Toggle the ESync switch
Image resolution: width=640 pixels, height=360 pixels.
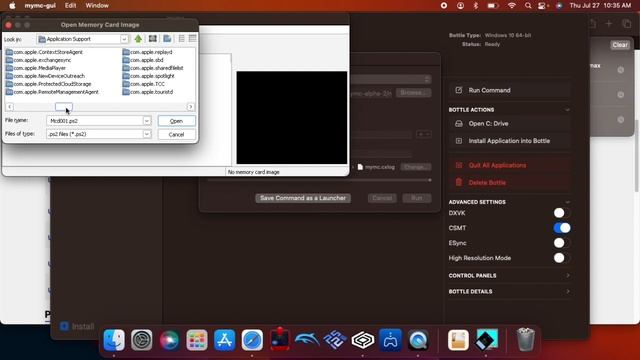point(562,243)
